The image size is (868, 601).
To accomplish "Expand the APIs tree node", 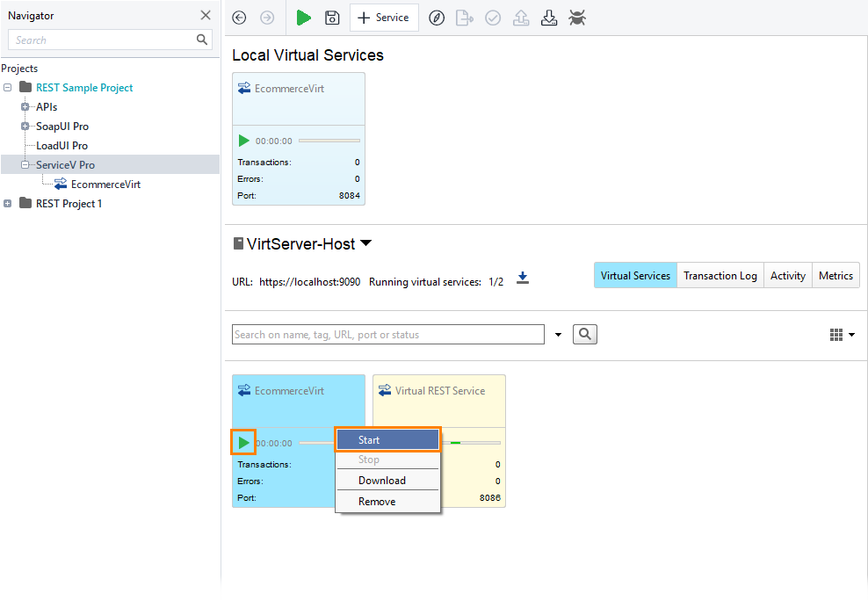I will click(25, 107).
